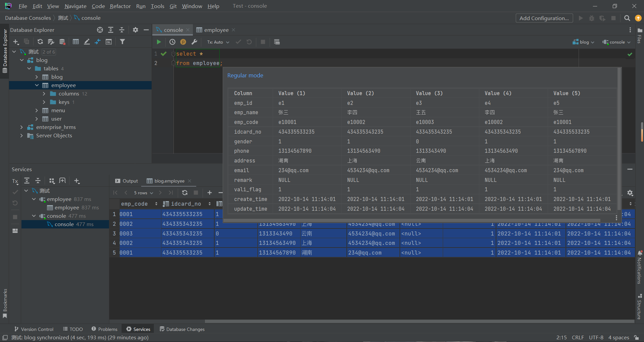Open the 5 rows page size dropdown

click(x=144, y=193)
